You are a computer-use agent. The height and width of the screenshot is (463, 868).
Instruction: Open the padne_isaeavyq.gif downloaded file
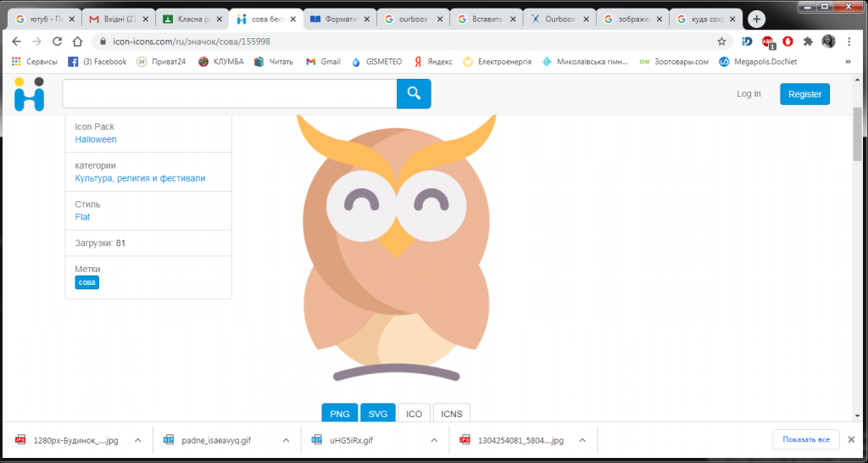[216, 440]
